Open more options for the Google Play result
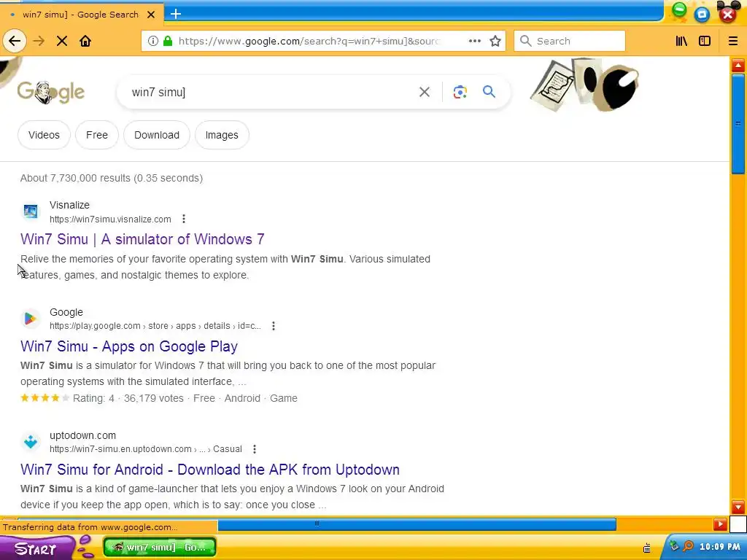747x560 pixels. pos(273,326)
